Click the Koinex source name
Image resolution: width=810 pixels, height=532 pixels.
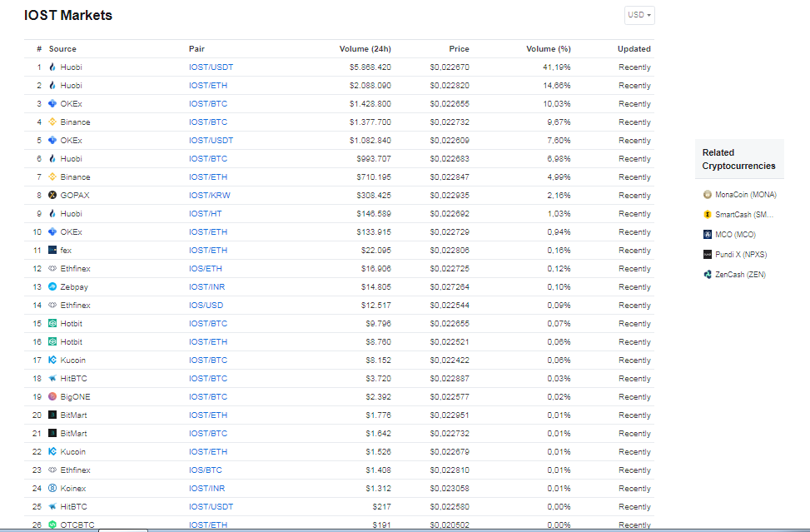pyautogui.click(x=72, y=488)
